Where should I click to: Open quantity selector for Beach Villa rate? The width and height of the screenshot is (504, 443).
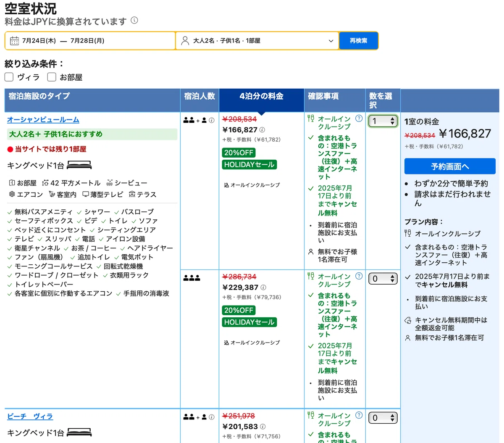(x=383, y=418)
